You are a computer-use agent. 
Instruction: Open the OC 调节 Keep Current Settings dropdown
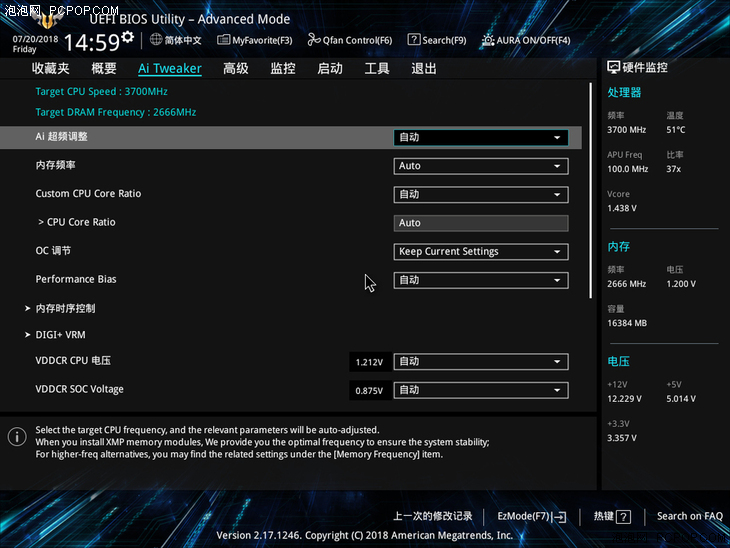point(481,252)
